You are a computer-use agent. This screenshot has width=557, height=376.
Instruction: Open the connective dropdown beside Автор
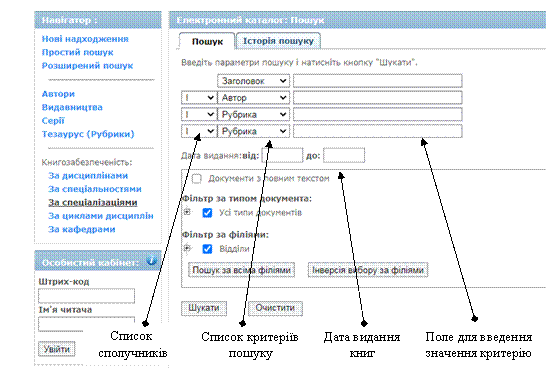[199, 98]
